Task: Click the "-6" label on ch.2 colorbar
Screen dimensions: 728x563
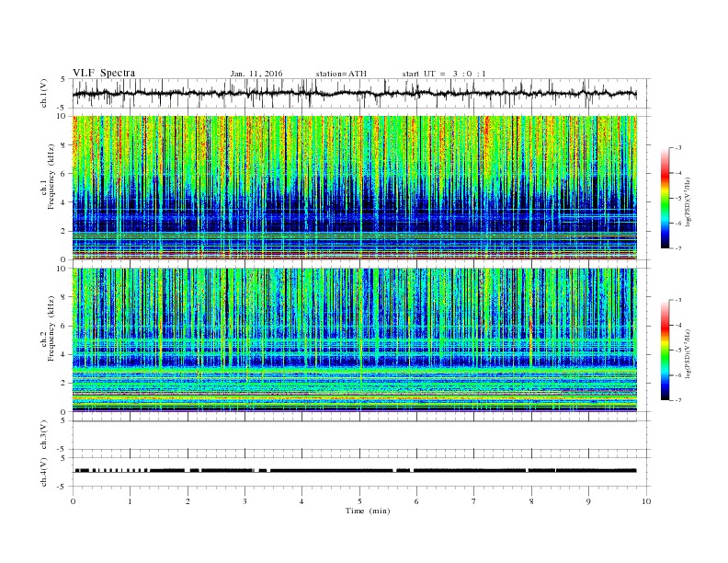Action: [678, 375]
